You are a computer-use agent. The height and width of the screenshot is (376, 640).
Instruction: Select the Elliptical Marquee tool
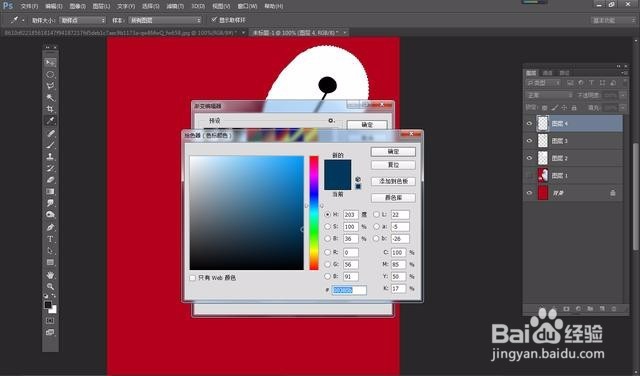tap(50, 74)
